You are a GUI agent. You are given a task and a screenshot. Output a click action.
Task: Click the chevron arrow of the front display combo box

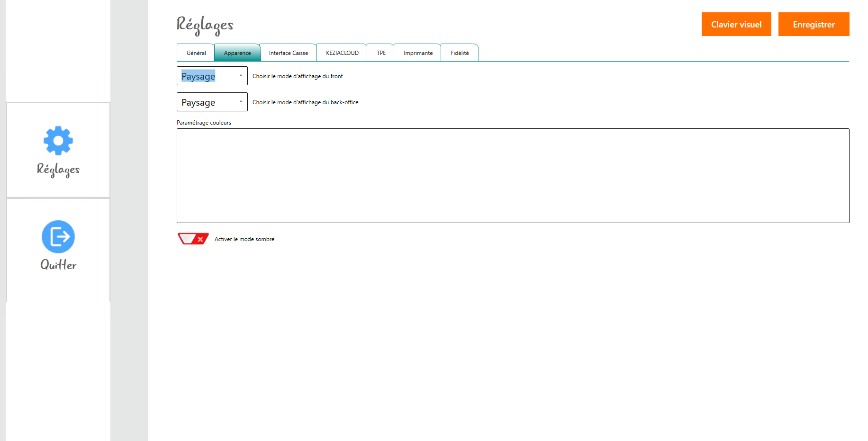pyautogui.click(x=241, y=75)
